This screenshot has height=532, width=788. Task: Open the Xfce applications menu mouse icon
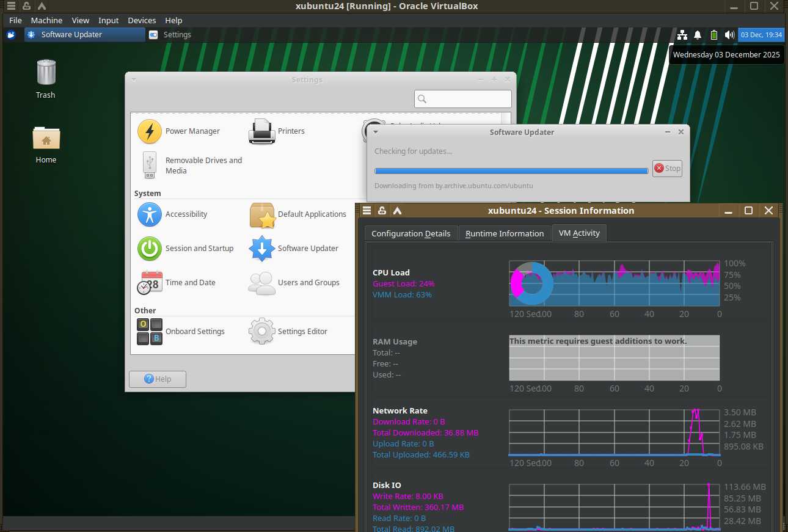tap(11, 35)
